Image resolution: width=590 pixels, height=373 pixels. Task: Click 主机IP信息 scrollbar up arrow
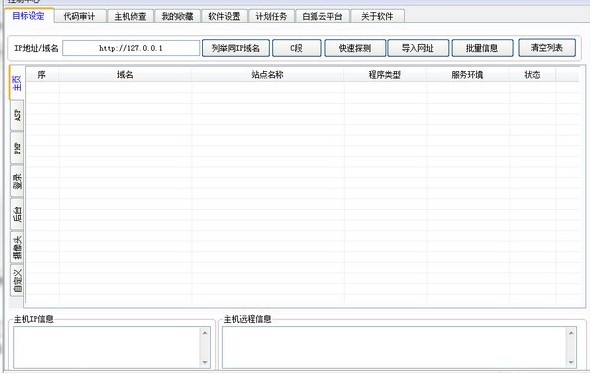coord(205,333)
